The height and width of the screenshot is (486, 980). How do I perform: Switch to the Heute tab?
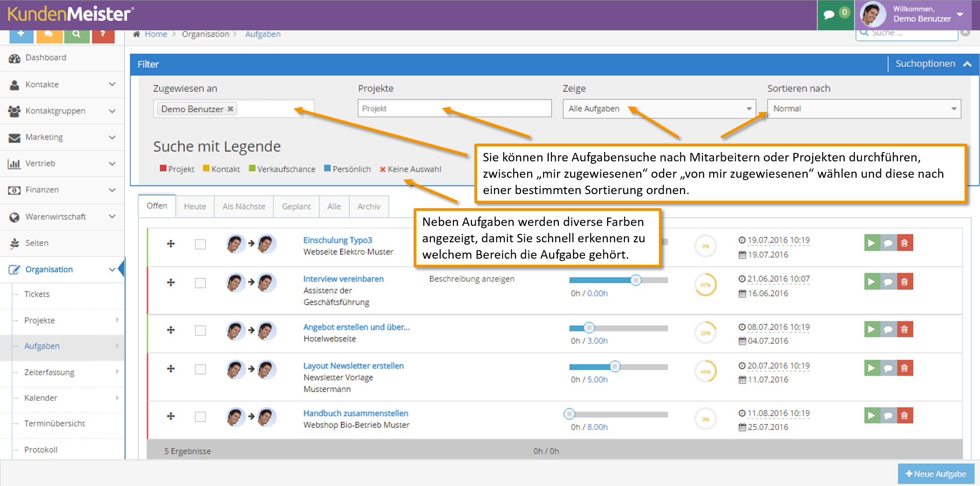click(195, 206)
